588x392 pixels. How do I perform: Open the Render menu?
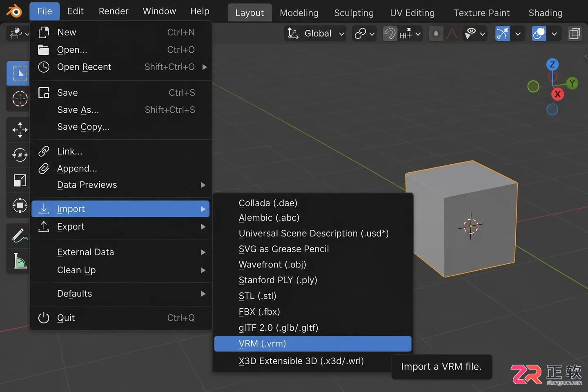pyautogui.click(x=114, y=11)
